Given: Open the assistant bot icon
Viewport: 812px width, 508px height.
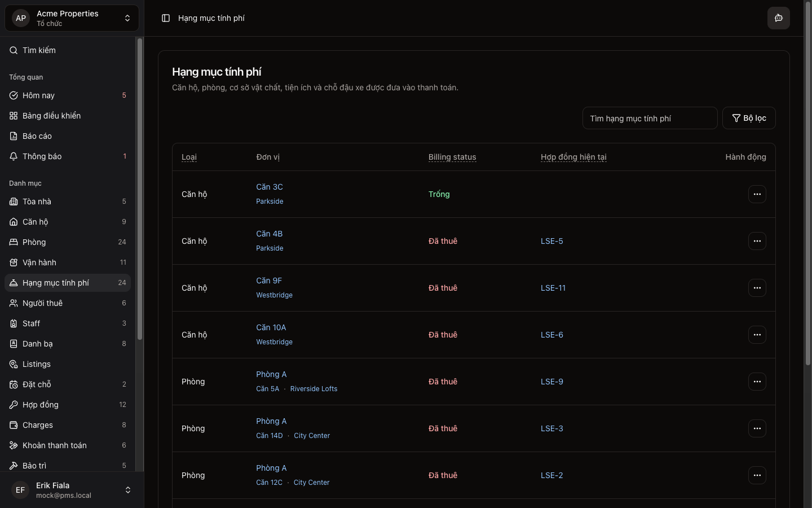Looking at the screenshot, I should (778, 18).
